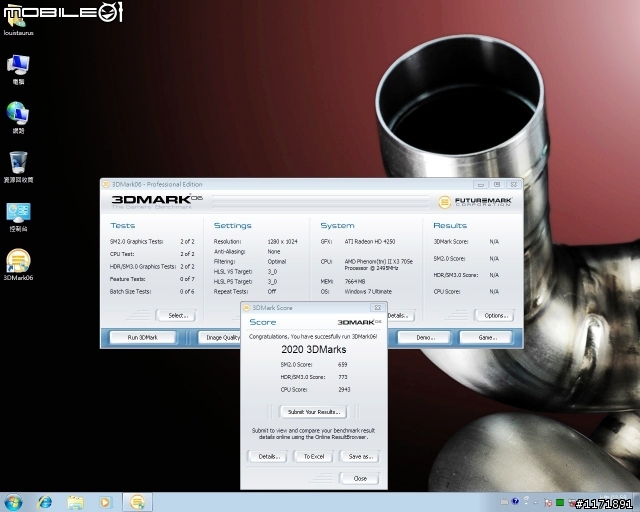Open Windows Explorer from the taskbar
This screenshot has height=512, width=640.
[75, 503]
